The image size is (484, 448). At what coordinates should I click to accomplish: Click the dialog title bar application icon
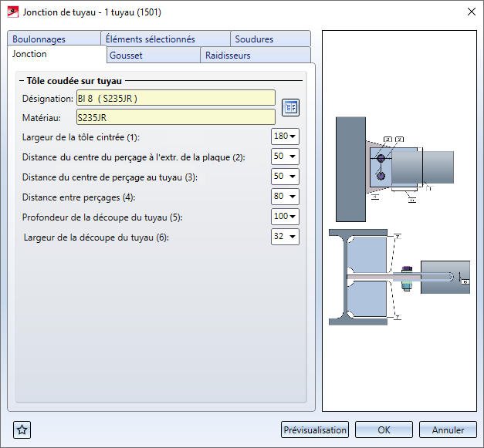pyautogui.click(x=12, y=12)
